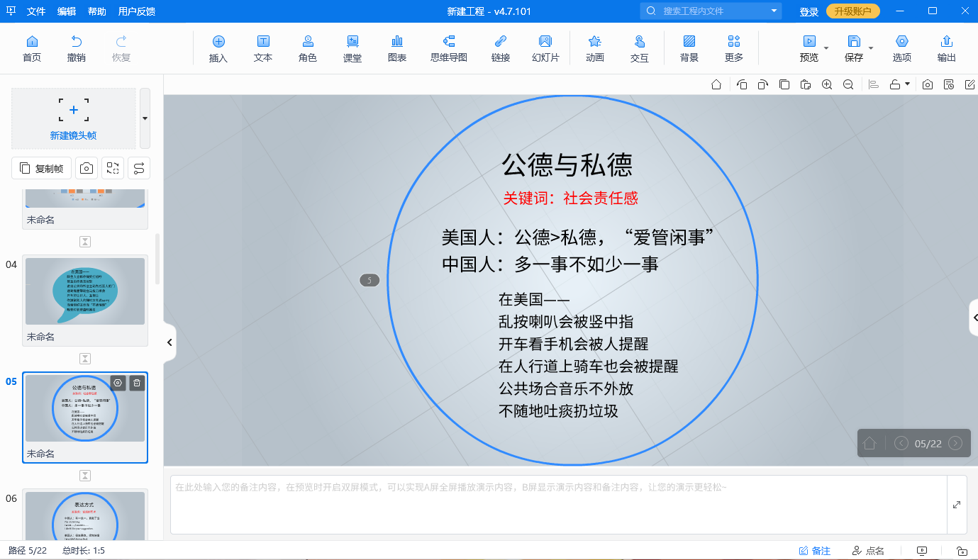Click the path route icon in frame panel

point(139,168)
